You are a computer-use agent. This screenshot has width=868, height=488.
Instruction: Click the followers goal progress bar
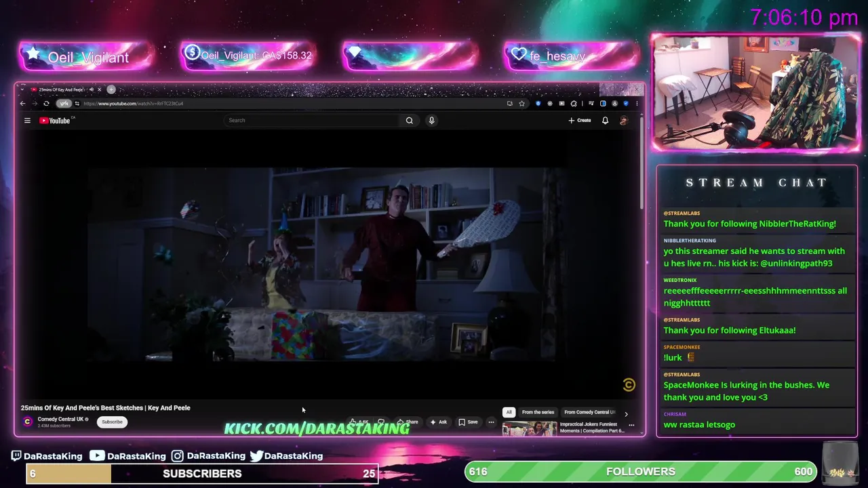(x=640, y=472)
